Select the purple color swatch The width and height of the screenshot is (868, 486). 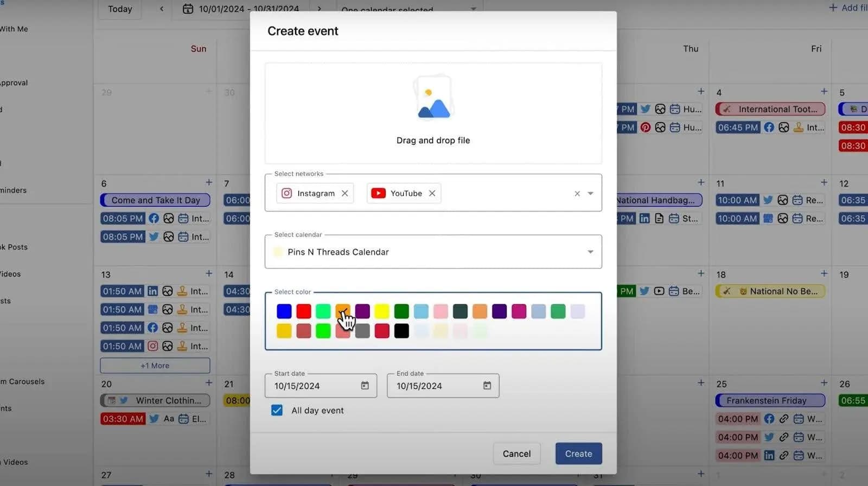(x=362, y=311)
